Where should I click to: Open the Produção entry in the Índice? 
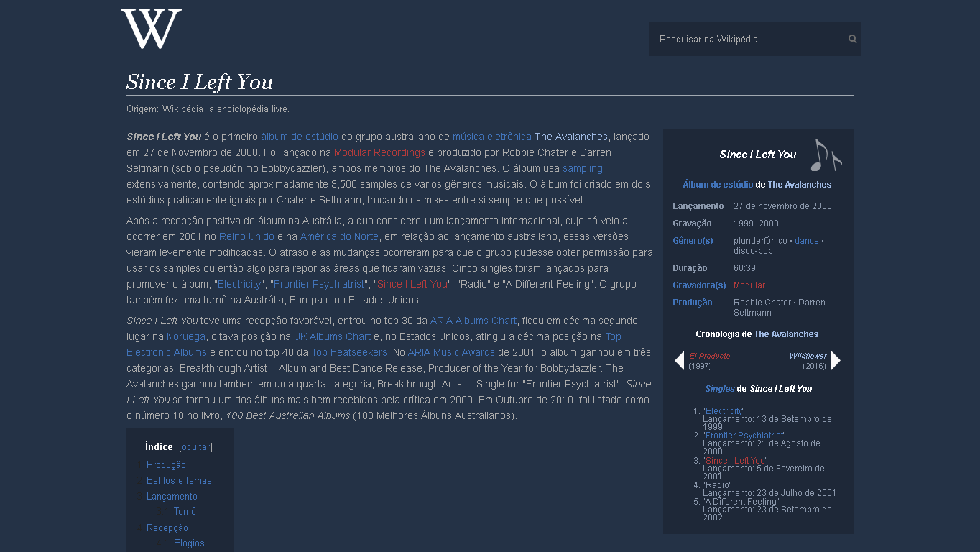tap(166, 465)
